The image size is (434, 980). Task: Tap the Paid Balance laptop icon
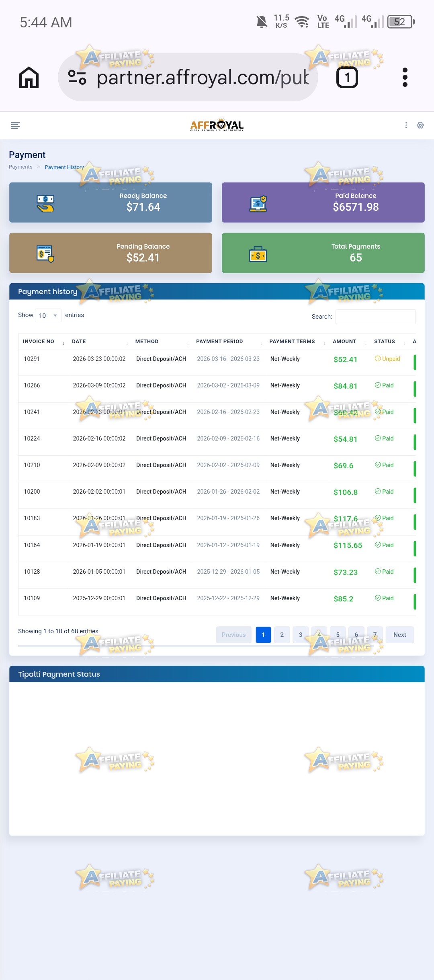pyautogui.click(x=258, y=204)
